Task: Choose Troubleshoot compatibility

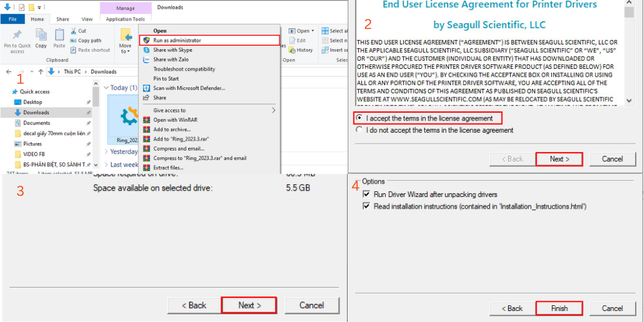Action: click(210, 69)
